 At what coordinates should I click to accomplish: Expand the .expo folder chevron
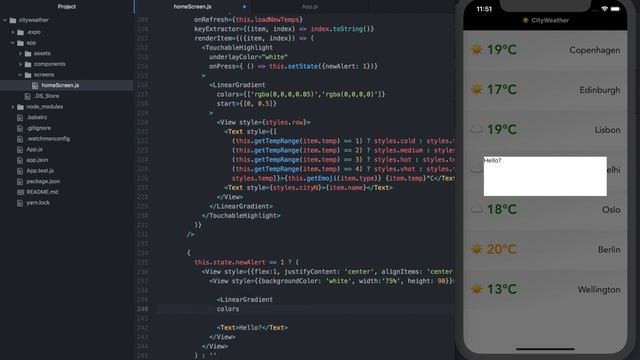click(13, 32)
